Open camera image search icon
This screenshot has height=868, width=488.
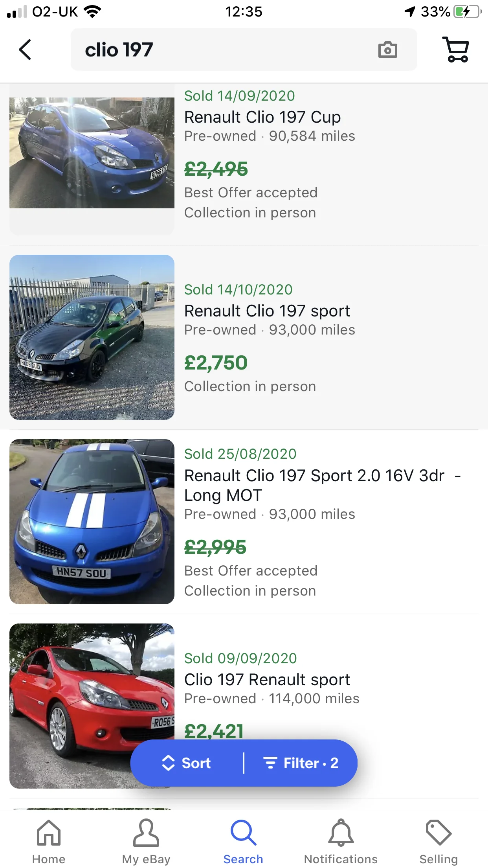[x=387, y=50]
